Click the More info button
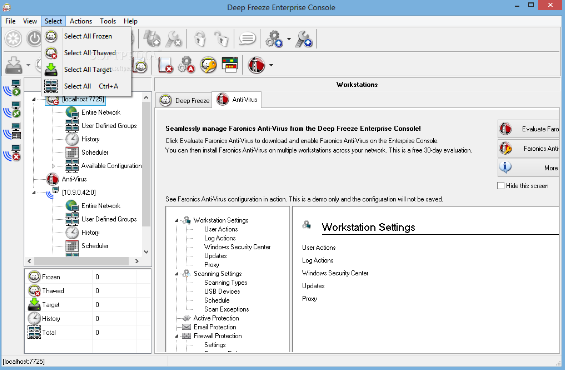 click(528, 168)
